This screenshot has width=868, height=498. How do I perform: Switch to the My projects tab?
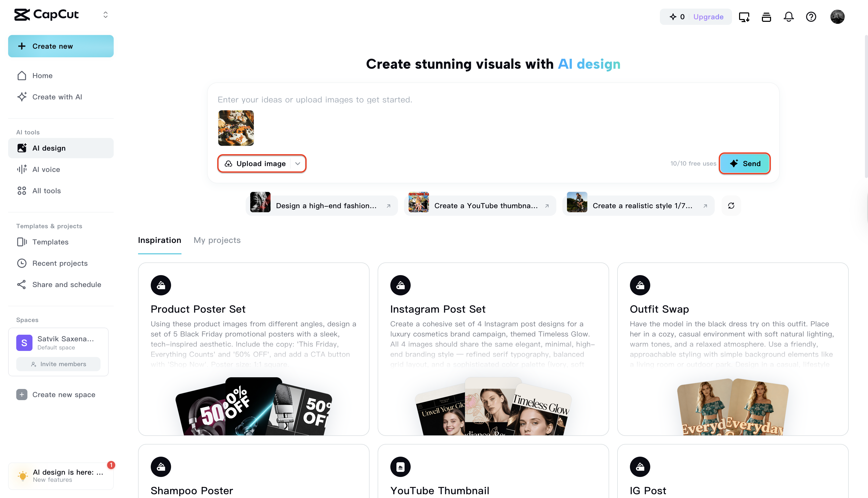point(217,240)
